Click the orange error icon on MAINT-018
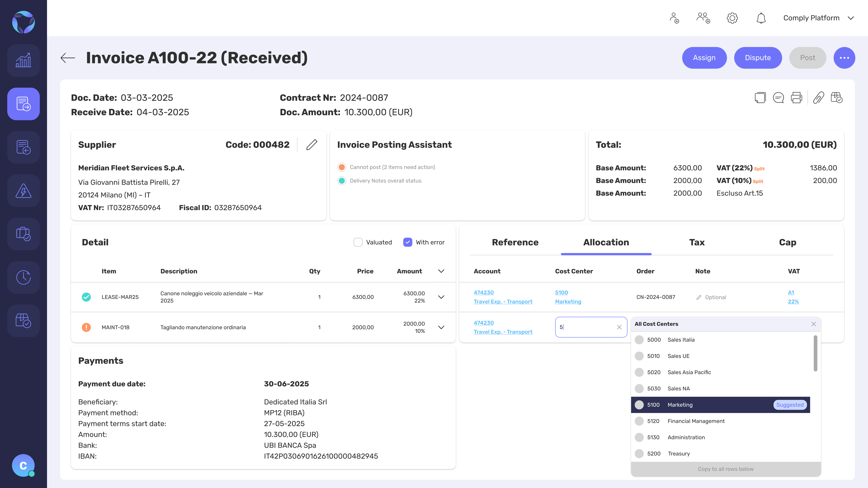The image size is (868, 488). point(86,327)
